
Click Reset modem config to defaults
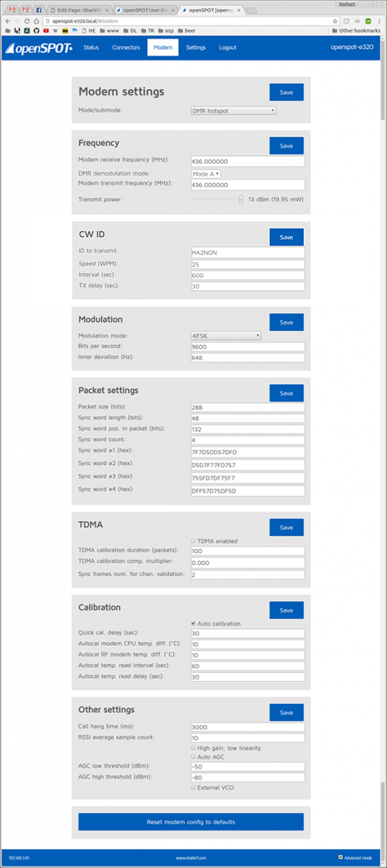tap(191, 822)
